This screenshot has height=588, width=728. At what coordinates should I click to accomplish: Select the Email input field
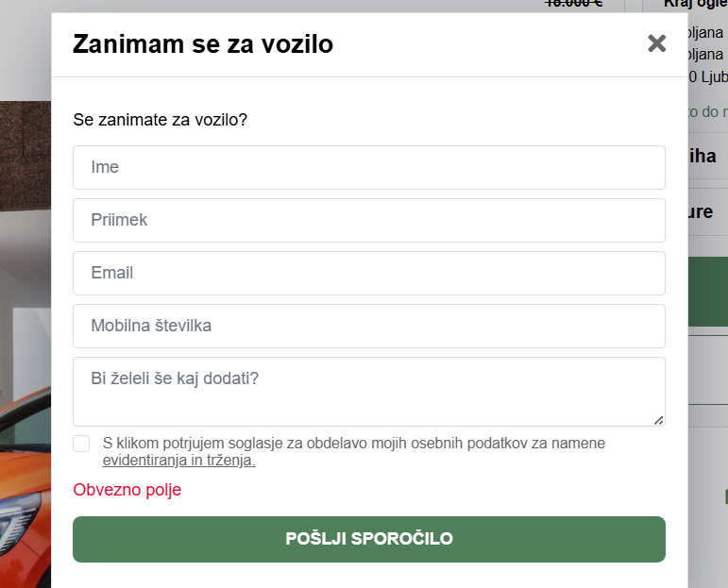tap(369, 273)
